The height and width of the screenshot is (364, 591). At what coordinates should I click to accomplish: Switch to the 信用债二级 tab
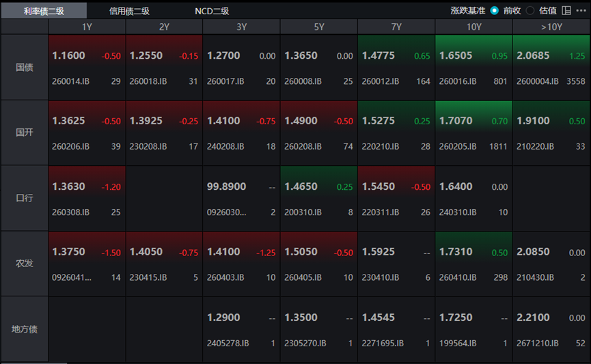[129, 11]
